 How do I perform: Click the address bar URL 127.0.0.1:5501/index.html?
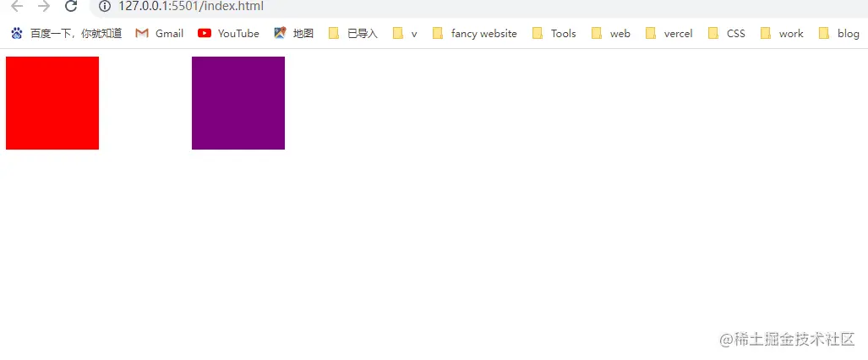[191, 6]
